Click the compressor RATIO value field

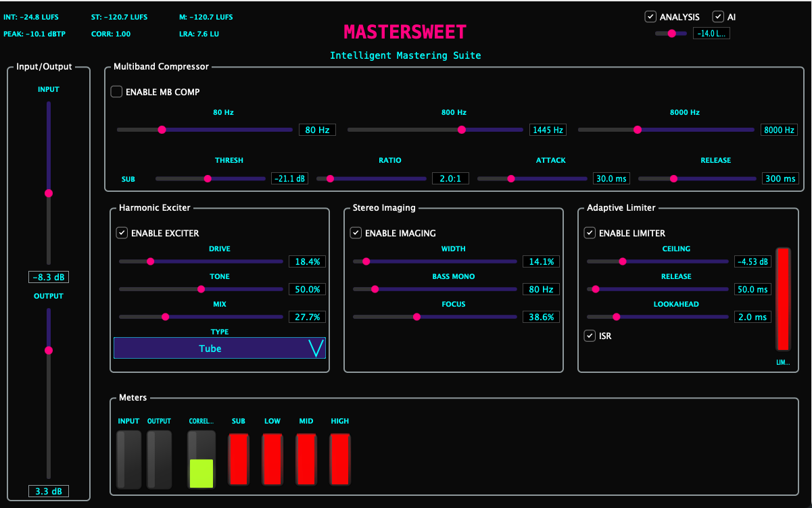point(450,179)
